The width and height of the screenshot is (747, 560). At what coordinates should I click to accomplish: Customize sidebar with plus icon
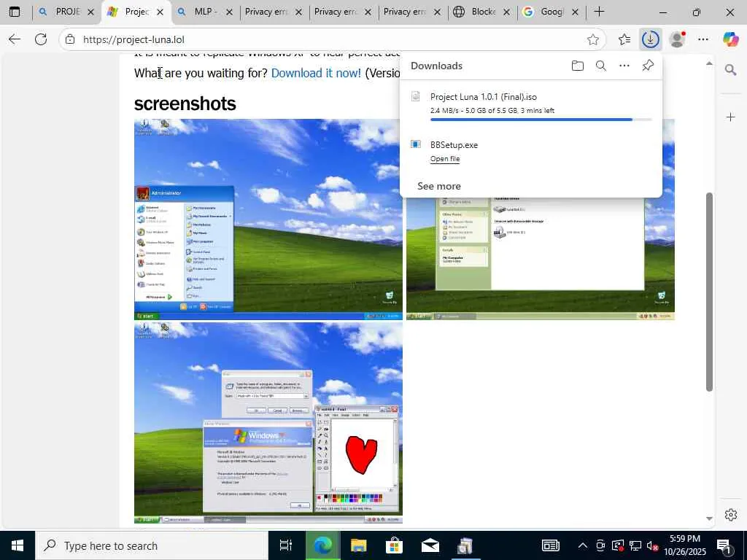click(730, 117)
